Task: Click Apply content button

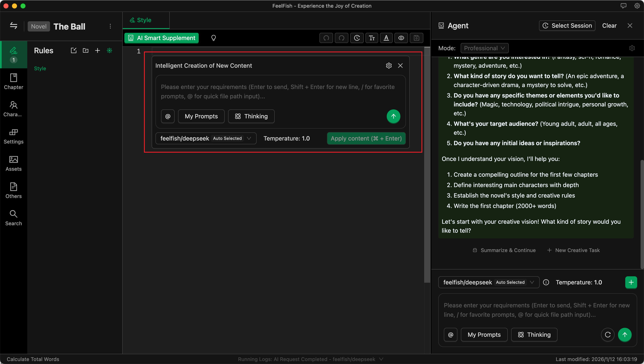Action: 366,138
